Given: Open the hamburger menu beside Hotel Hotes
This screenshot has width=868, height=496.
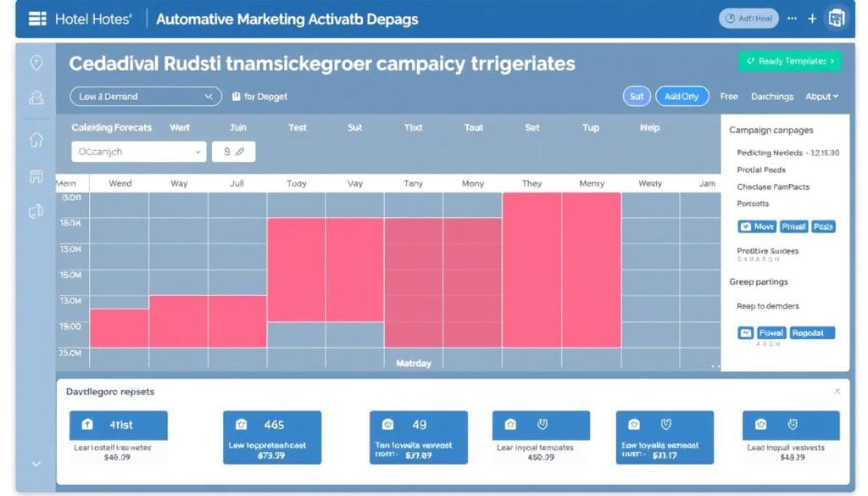Looking at the screenshot, I should coord(37,18).
